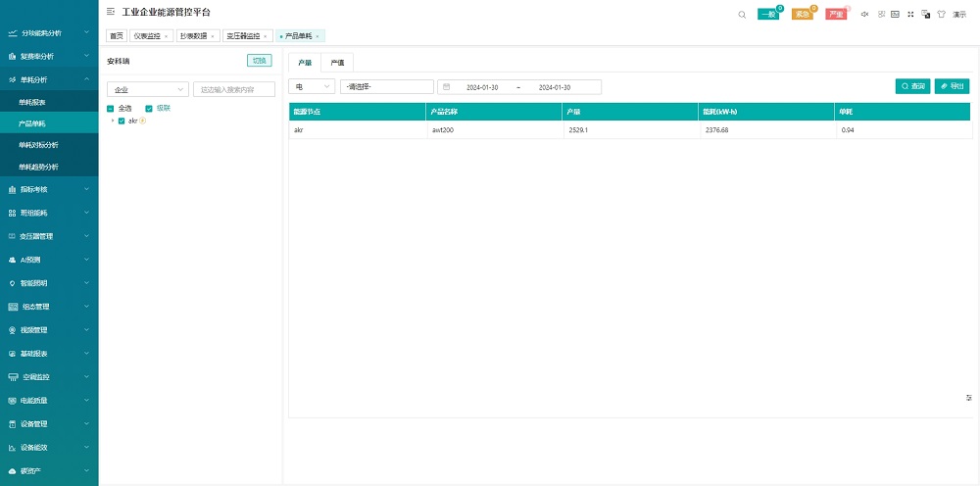This screenshot has width=980, height=486.
Task: Expand the akr tree node arrow
Action: [113, 121]
